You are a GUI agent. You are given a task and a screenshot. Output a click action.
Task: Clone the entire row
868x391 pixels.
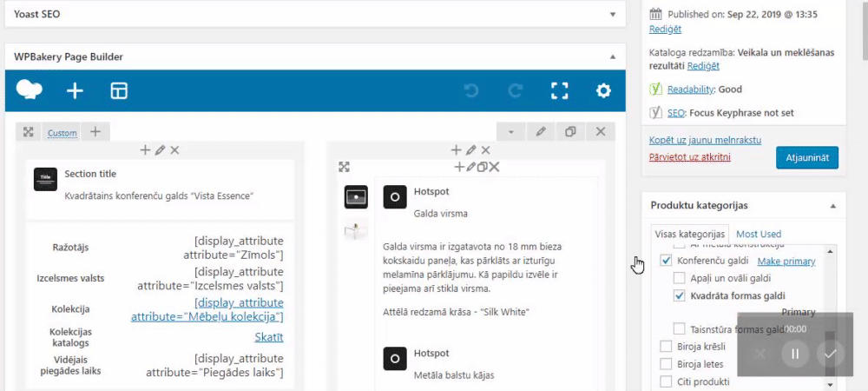point(571,132)
